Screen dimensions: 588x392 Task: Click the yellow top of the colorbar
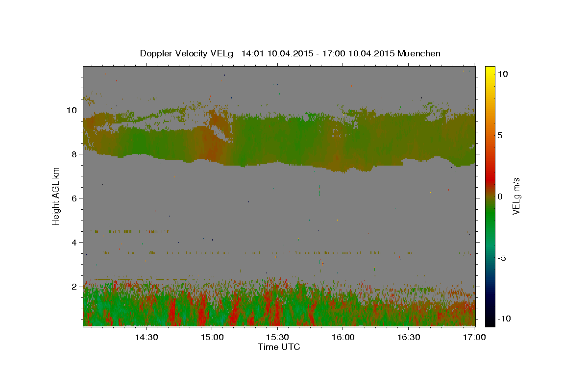click(490, 69)
